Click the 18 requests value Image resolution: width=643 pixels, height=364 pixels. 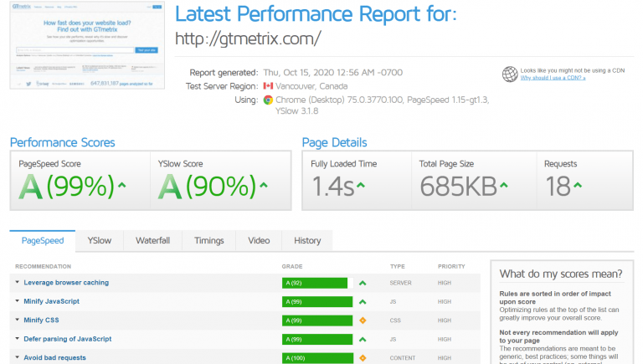point(558,187)
